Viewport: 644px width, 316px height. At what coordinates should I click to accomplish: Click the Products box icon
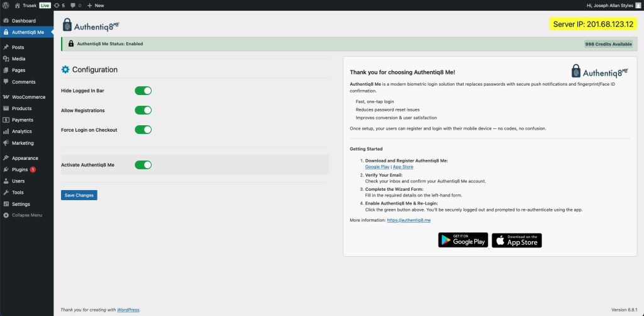[6, 108]
